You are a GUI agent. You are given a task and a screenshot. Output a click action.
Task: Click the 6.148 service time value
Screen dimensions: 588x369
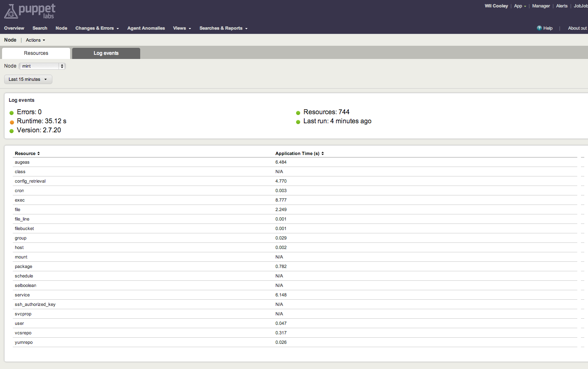click(x=281, y=295)
